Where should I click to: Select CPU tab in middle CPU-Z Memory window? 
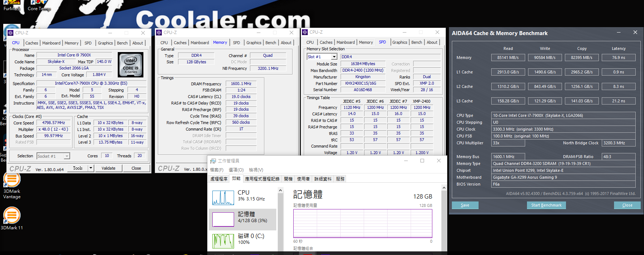[164, 43]
